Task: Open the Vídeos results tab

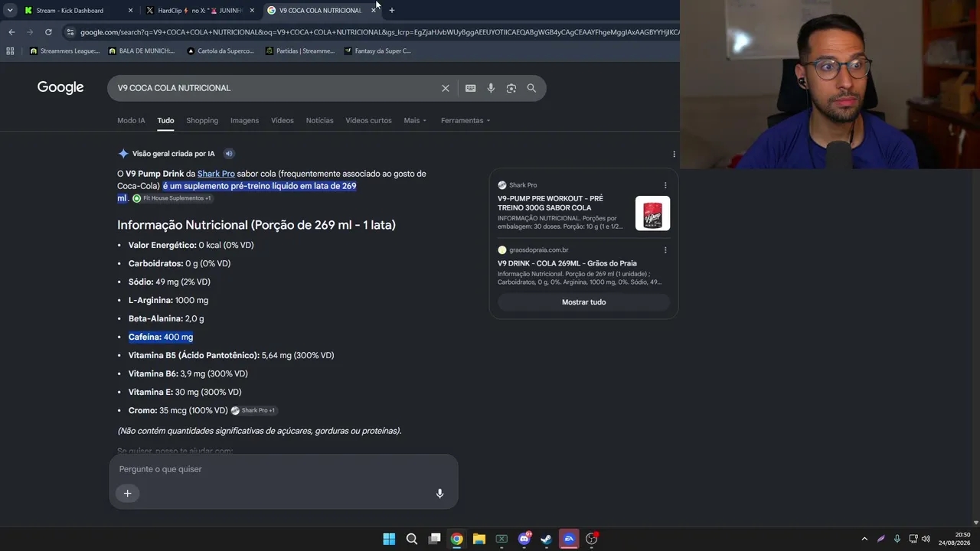Action: coord(283,121)
